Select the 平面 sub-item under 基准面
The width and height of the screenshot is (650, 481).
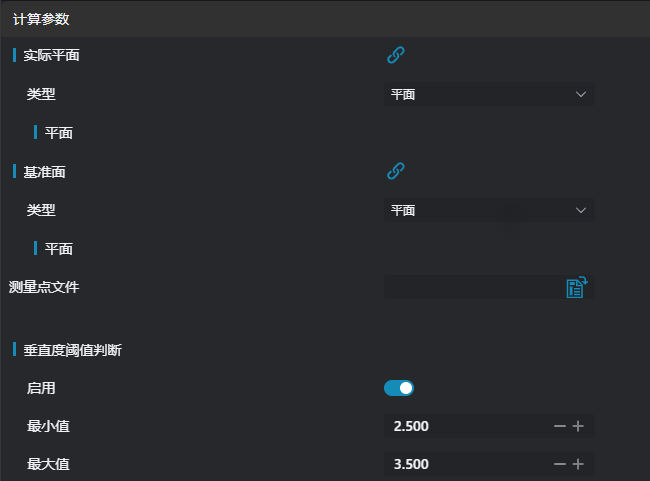point(58,249)
